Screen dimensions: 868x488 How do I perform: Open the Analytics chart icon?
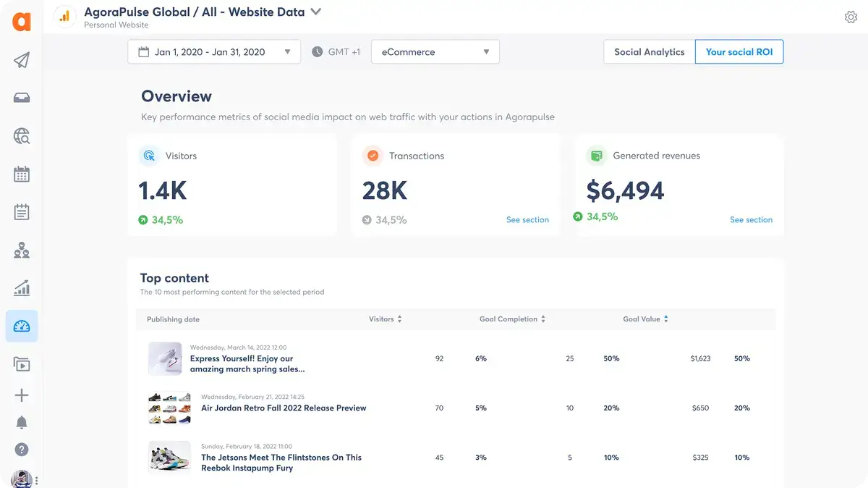pos(21,287)
